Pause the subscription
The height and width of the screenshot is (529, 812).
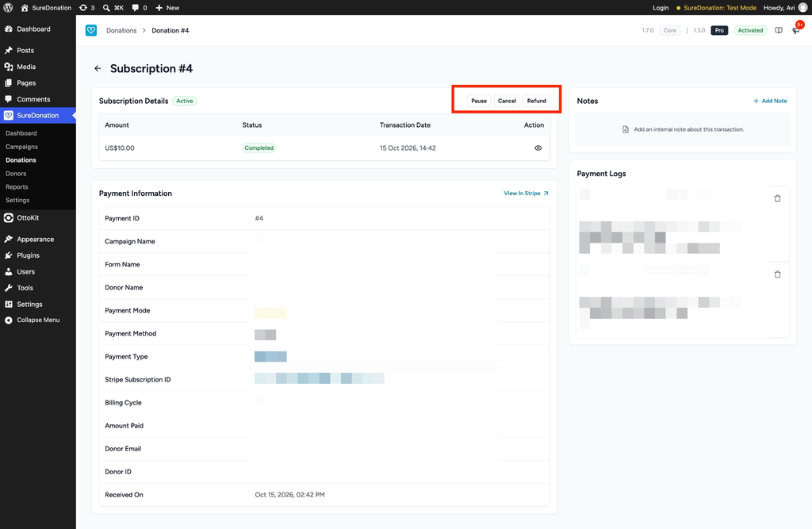tap(479, 101)
